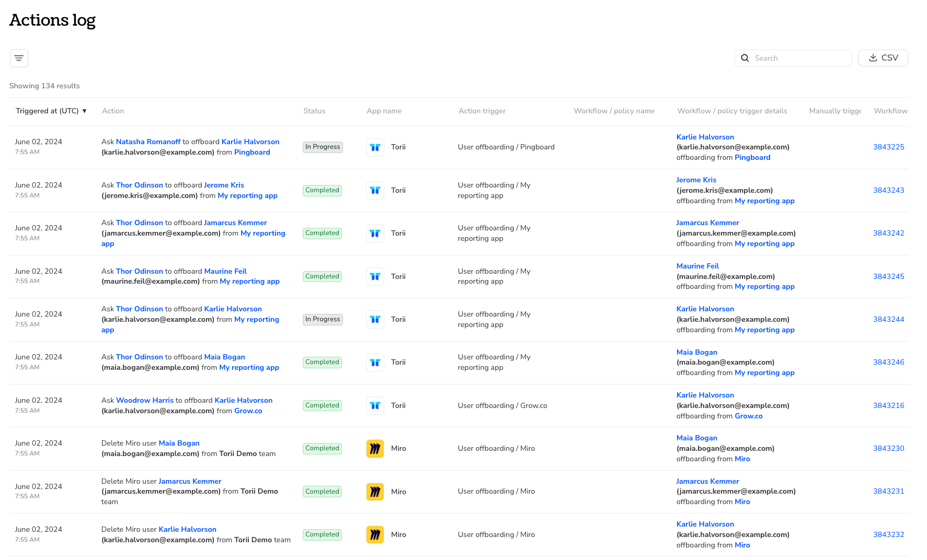Image resolution: width=927 pixels, height=560 pixels.
Task: Open Jerome Kris link in trigger details
Action: pyautogui.click(x=696, y=180)
